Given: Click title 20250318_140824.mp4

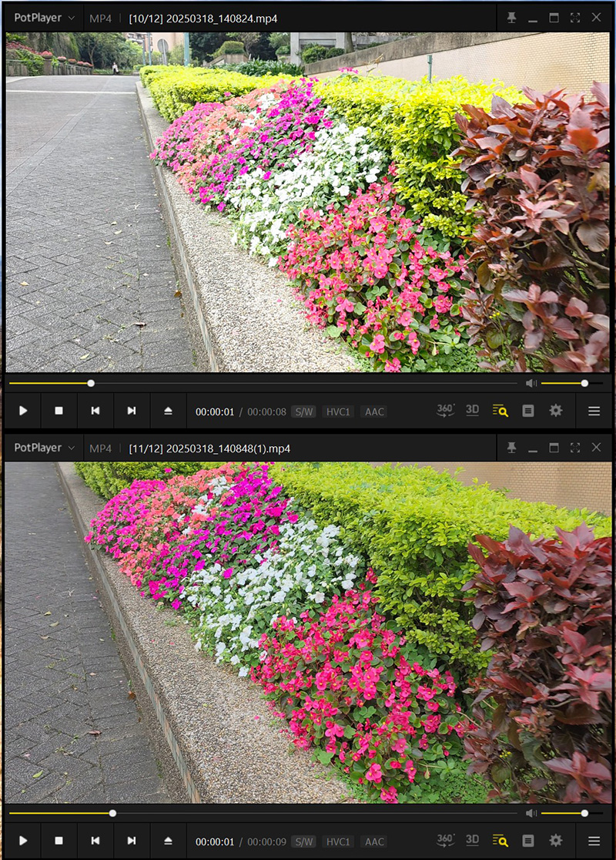Looking at the screenshot, I should click(222, 18).
